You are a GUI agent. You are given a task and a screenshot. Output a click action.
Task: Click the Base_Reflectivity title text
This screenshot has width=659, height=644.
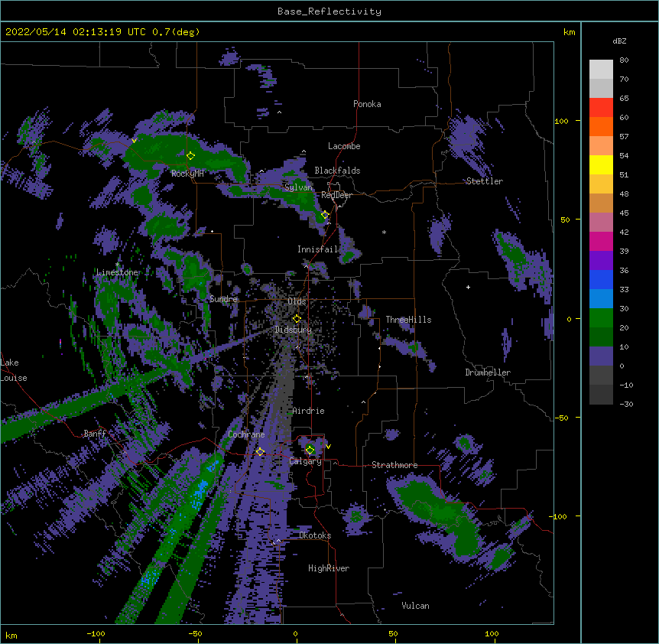[x=329, y=11]
